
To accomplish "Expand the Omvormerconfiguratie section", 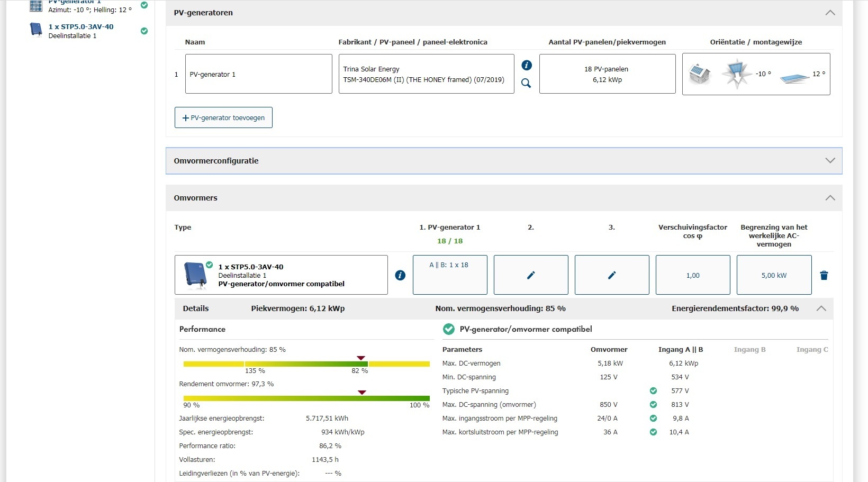I will coord(830,161).
